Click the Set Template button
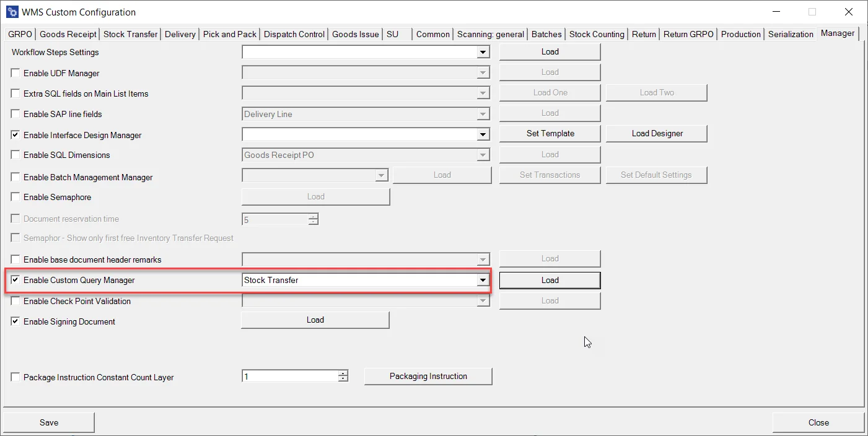This screenshot has width=868, height=436. (x=549, y=133)
